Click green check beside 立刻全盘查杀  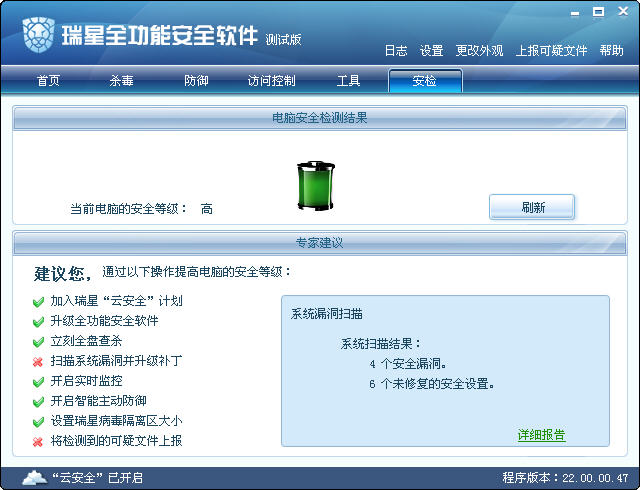pyautogui.click(x=38, y=342)
